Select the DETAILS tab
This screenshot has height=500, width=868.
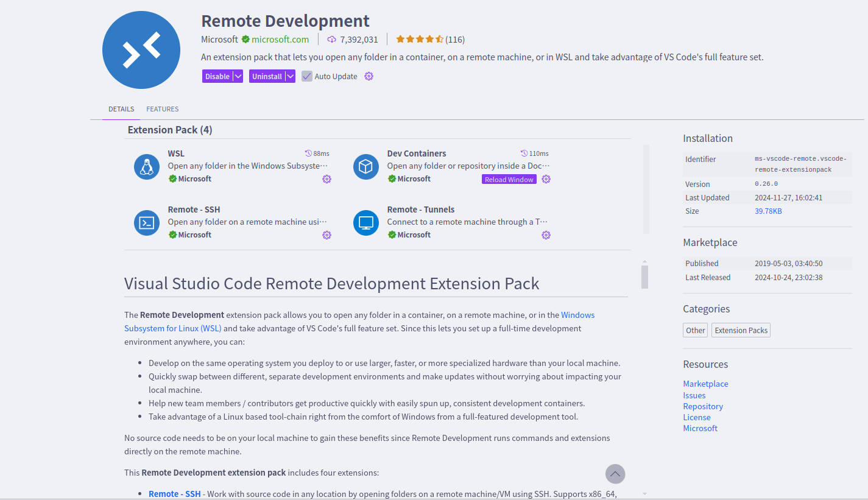tap(121, 108)
